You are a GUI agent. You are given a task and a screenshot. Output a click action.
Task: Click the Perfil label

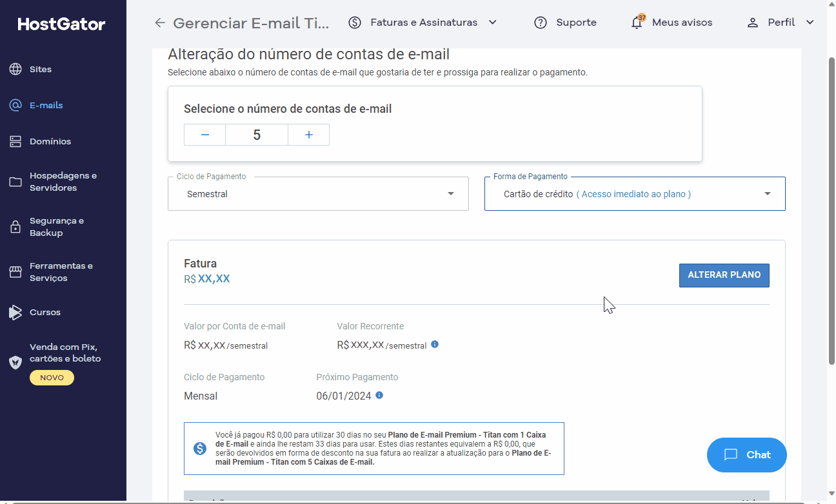point(781,23)
